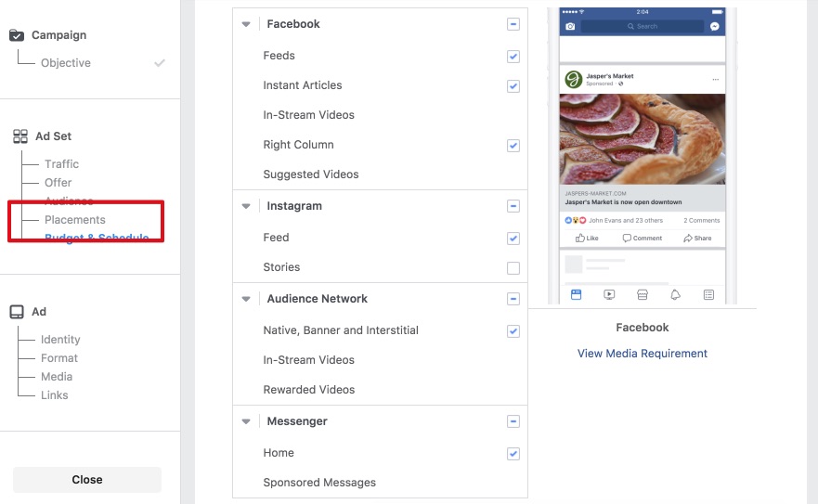Open Placements in Ad Set sidebar
Screen dimensions: 818x504
click(x=75, y=220)
